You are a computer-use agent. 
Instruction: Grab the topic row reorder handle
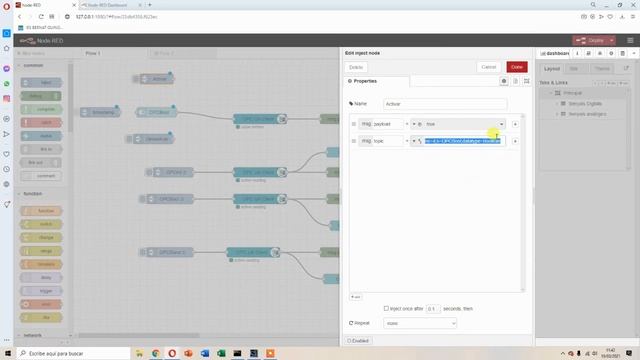(354, 141)
